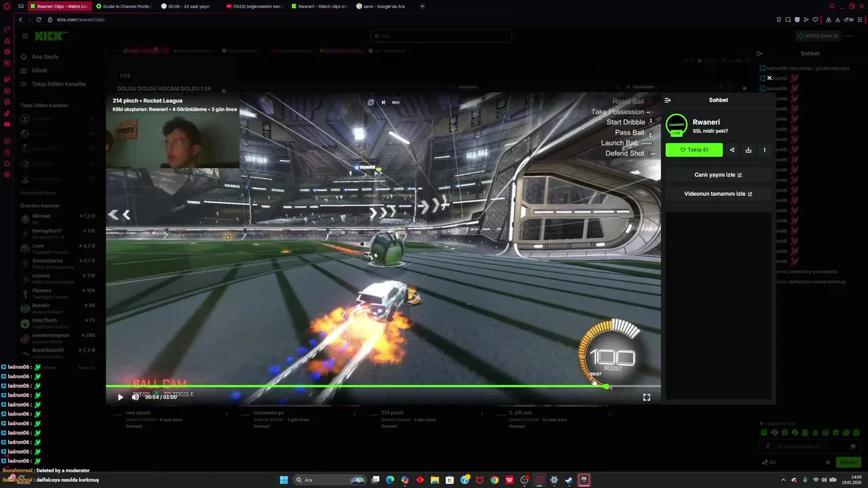
Task: Switch to Guide to Channel Points tab
Action: coord(125,6)
